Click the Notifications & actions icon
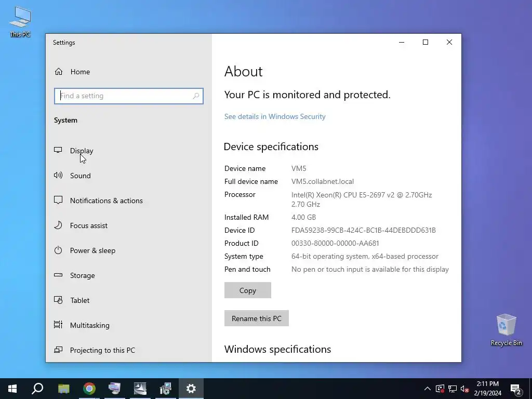Screen dimensions: 532x399 pos(58,200)
